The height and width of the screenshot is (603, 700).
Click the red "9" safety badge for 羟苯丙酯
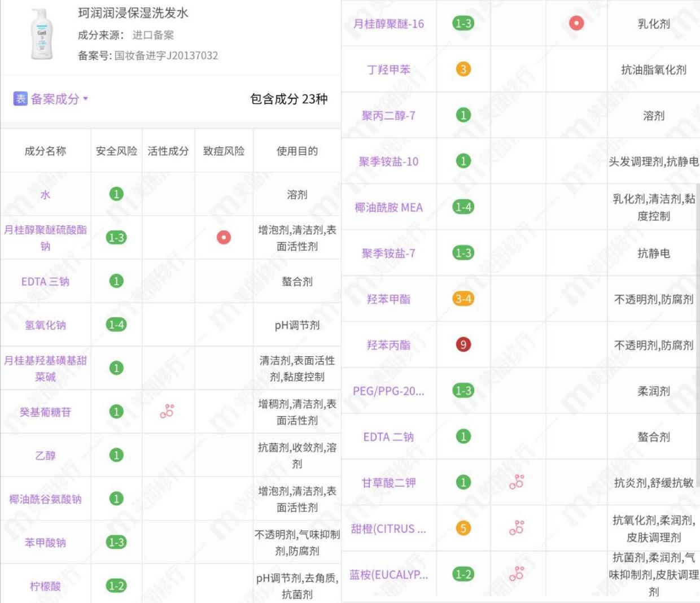463,345
